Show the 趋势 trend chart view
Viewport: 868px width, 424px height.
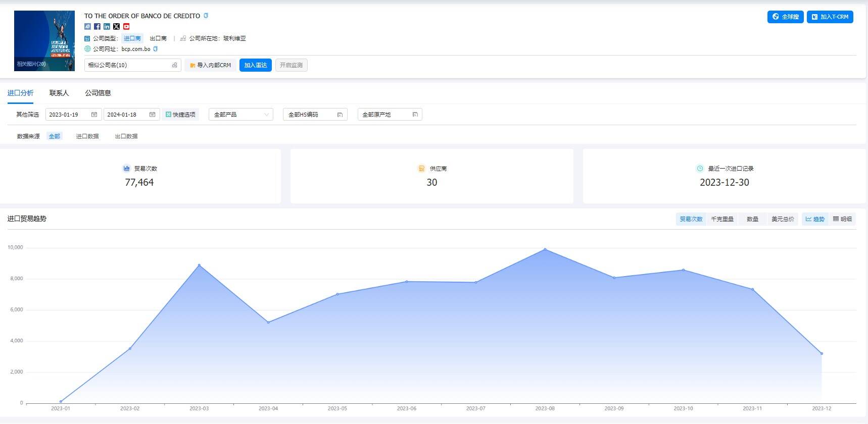tap(815, 219)
